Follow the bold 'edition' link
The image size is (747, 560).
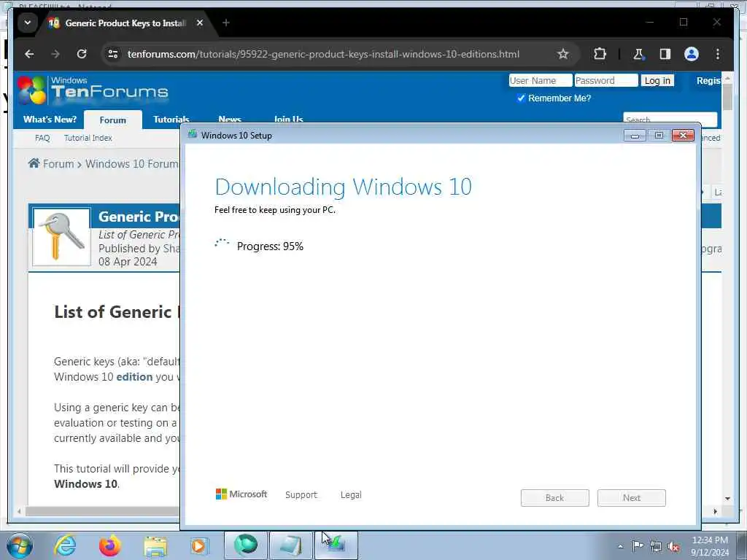pos(134,377)
